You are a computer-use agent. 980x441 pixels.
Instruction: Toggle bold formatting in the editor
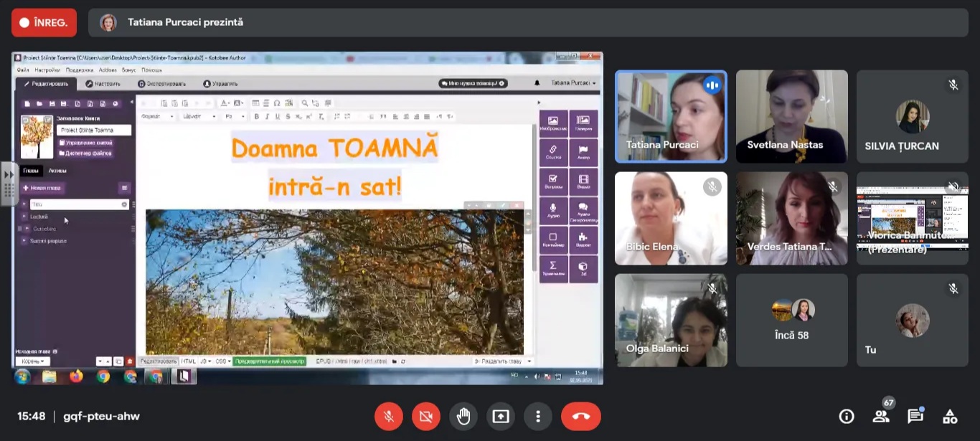click(257, 116)
